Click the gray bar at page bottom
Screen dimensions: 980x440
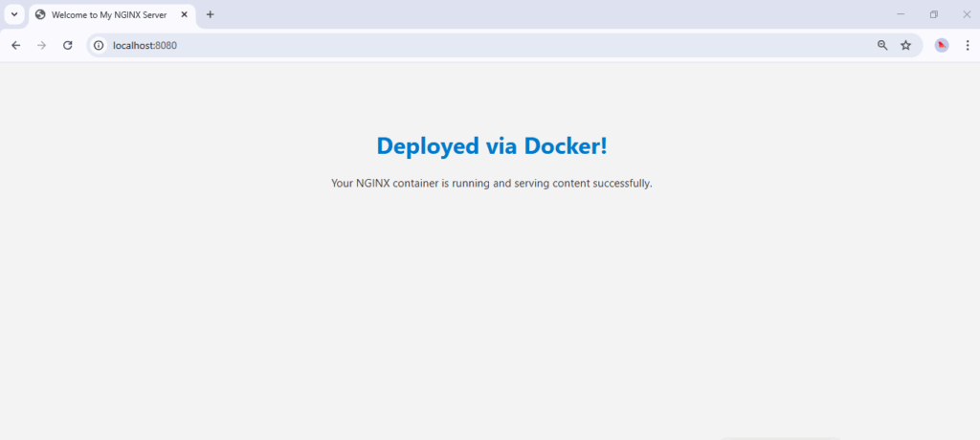pos(780,437)
